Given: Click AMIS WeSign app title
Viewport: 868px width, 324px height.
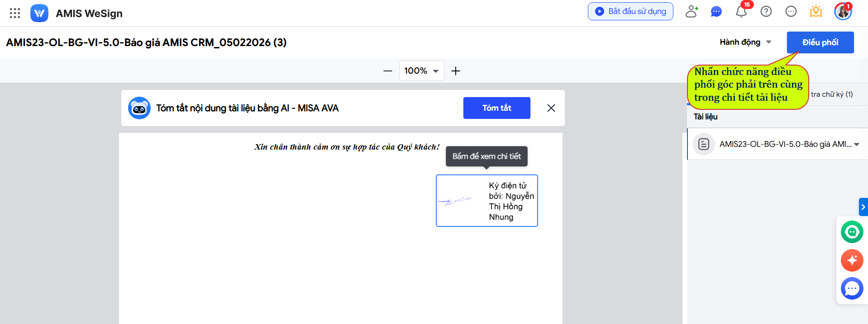Looking at the screenshot, I should pos(89,13).
